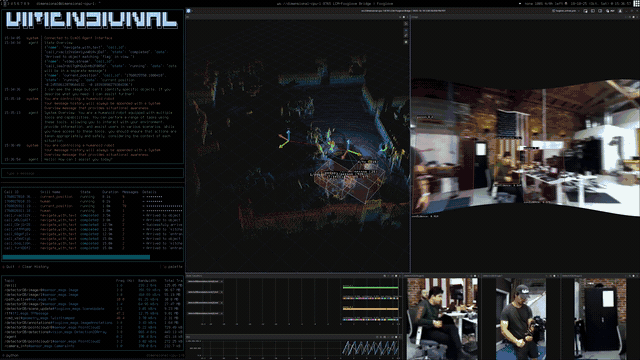Viewport: 640px width, 360px height.
Task: Open the 3D panel settings icon in header
Action: pyautogui.click(x=400, y=17)
